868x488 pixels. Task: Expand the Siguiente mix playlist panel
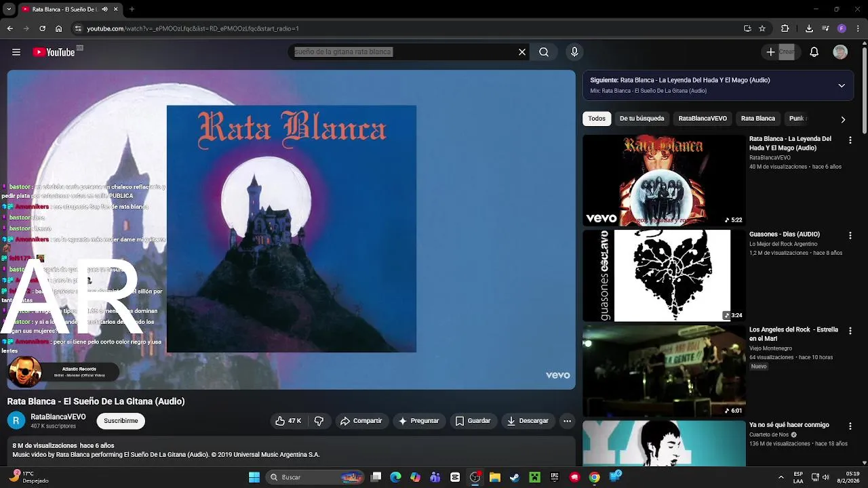click(842, 85)
